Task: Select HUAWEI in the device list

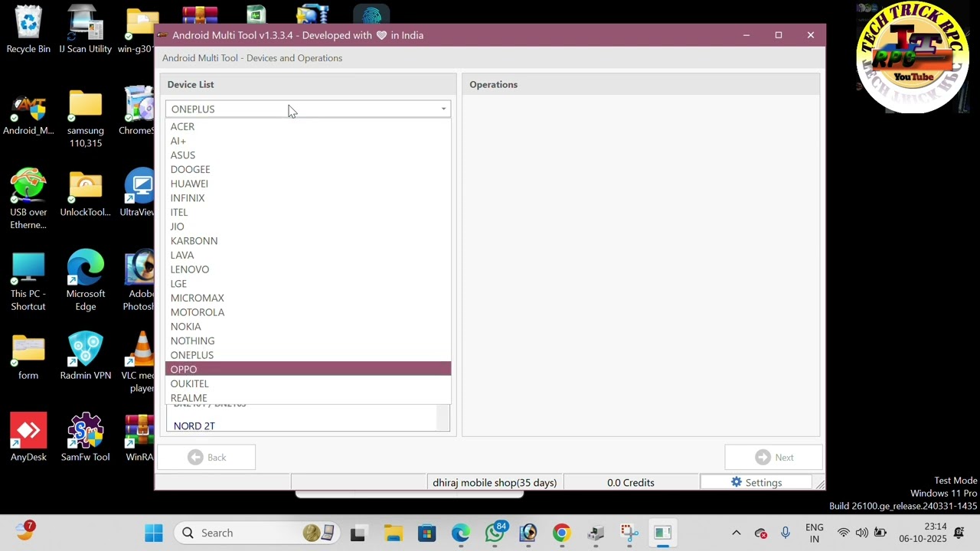Action: tap(308, 184)
